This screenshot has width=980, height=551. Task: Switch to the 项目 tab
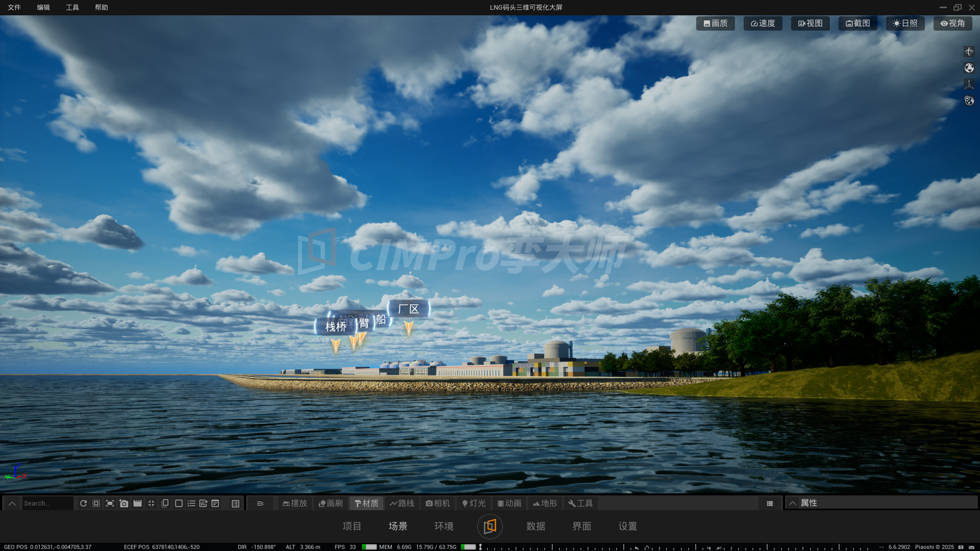(x=352, y=526)
